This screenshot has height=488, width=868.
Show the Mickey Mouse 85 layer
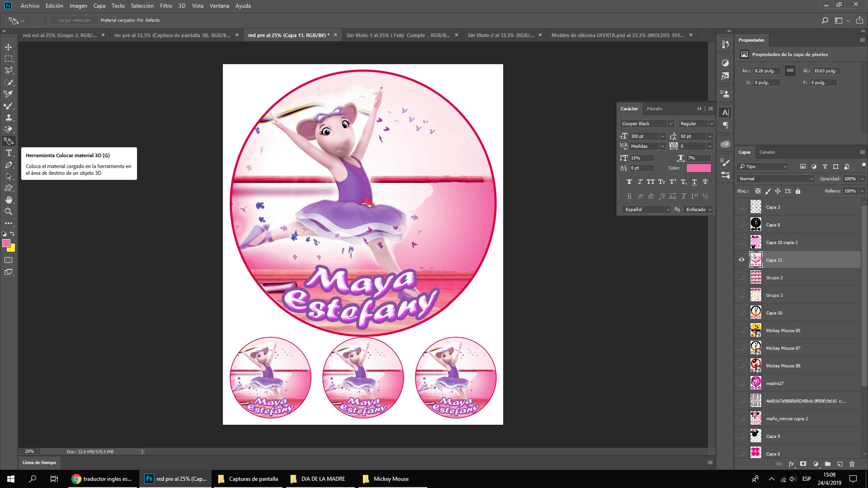(x=741, y=330)
